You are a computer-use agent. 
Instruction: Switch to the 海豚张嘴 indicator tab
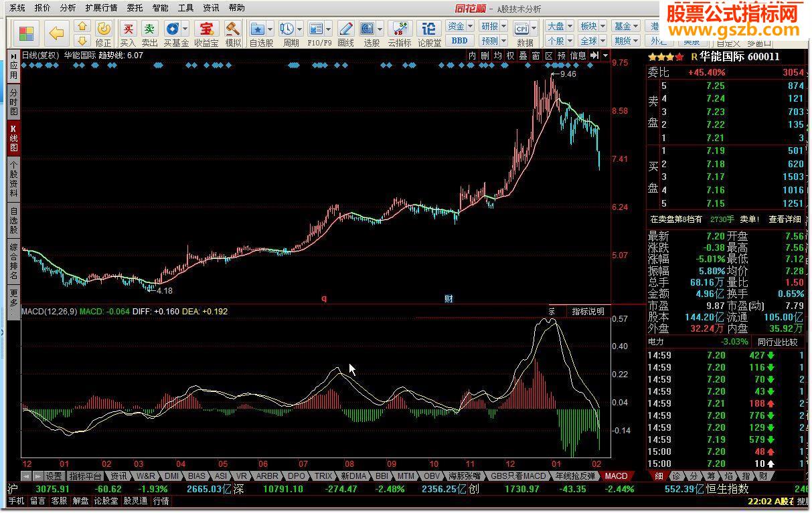coord(465,476)
